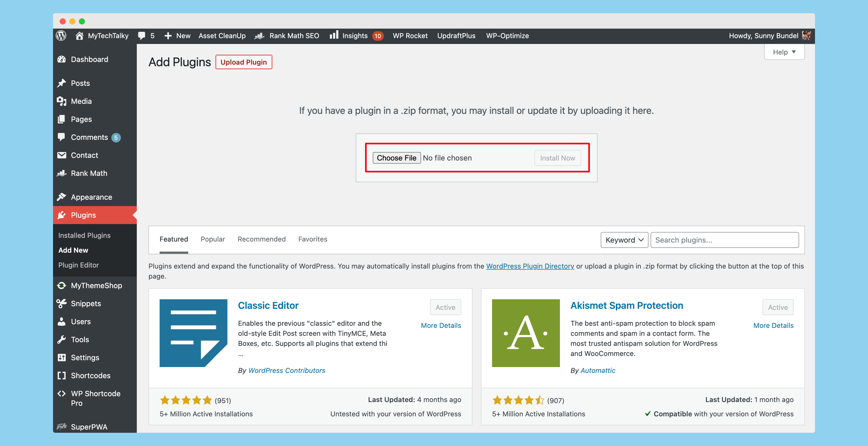The image size is (868, 446).
Task: Click the home icon beside MyTechTalky
Action: (79, 36)
